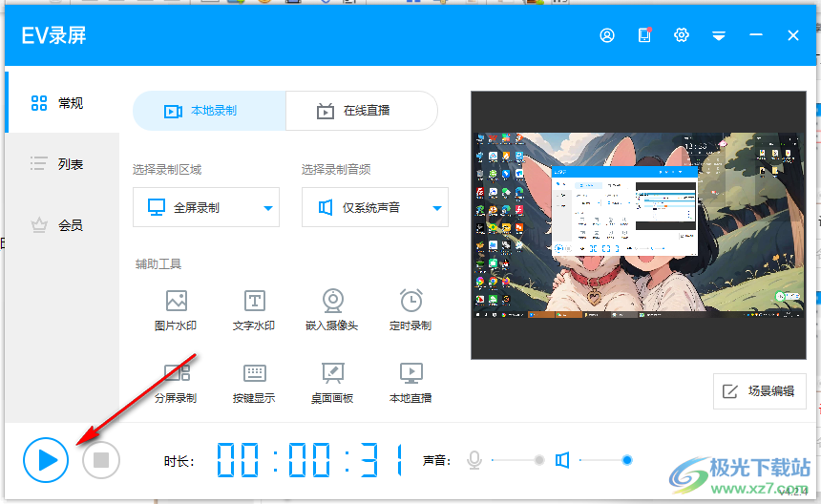Click the 选择录制音频 label

pos(336,169)
